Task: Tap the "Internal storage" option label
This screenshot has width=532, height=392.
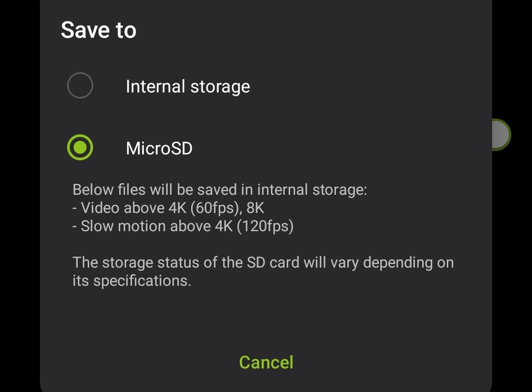Action: [x=187, y=86]
